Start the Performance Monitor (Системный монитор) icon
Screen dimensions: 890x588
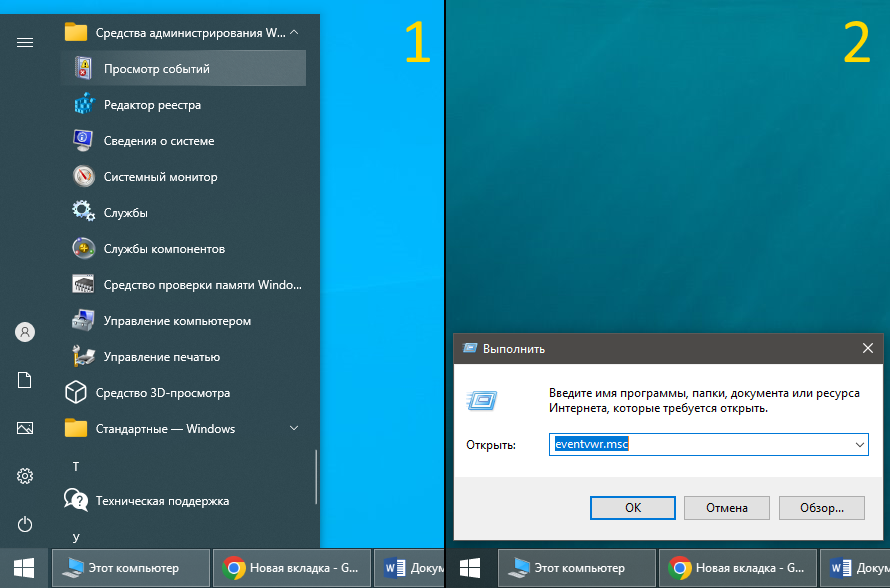[x=83, y=177]
